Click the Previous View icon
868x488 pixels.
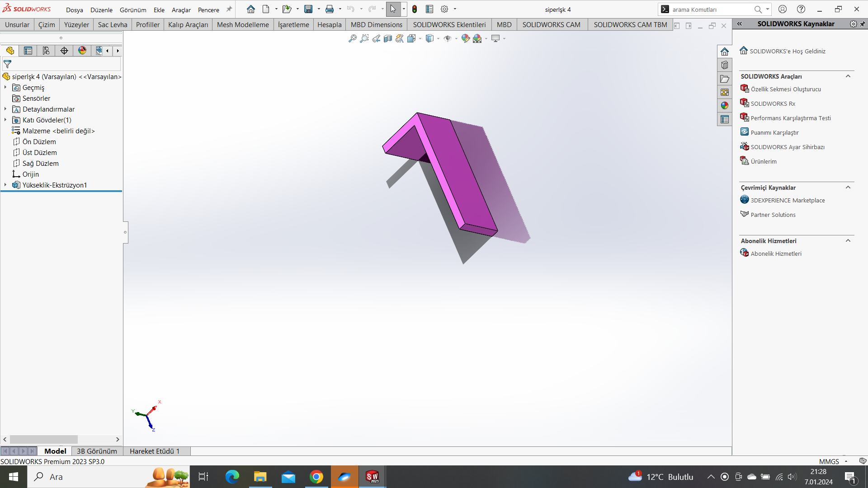pyautogui.click(x=376, y=39)
